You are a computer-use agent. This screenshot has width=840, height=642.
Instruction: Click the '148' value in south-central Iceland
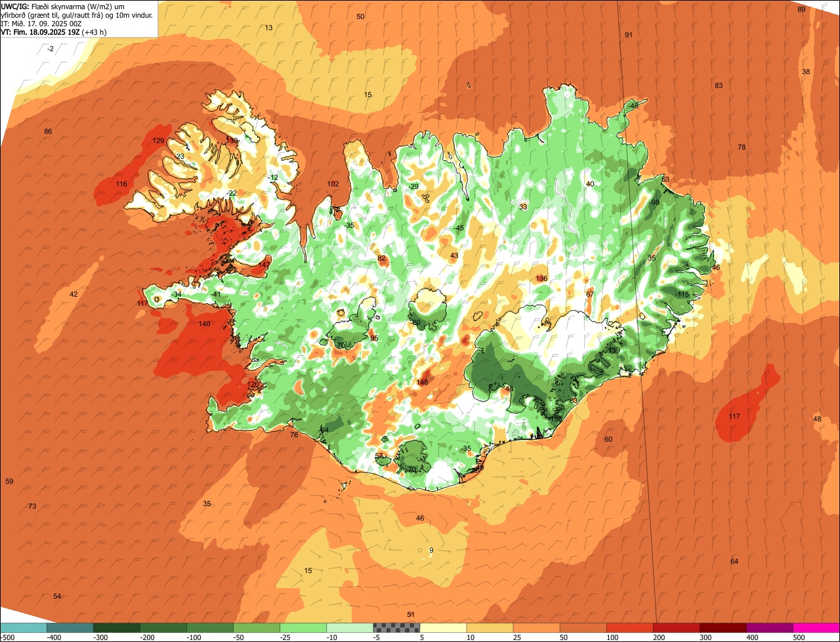tap(422, 382)
